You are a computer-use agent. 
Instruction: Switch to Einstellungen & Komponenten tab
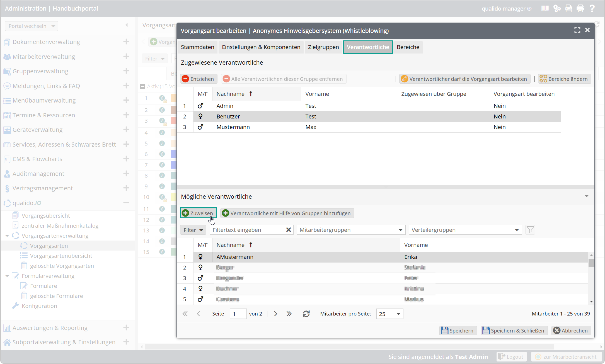(261, 47)
